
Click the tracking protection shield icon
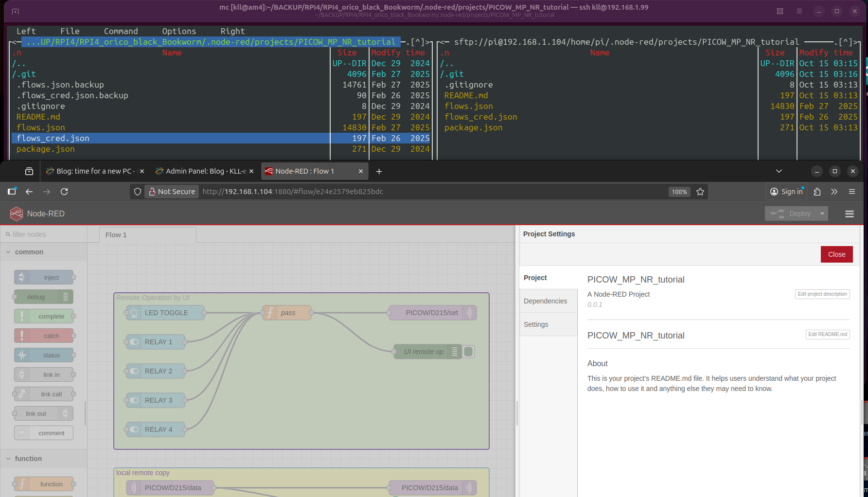coord(138,192)
